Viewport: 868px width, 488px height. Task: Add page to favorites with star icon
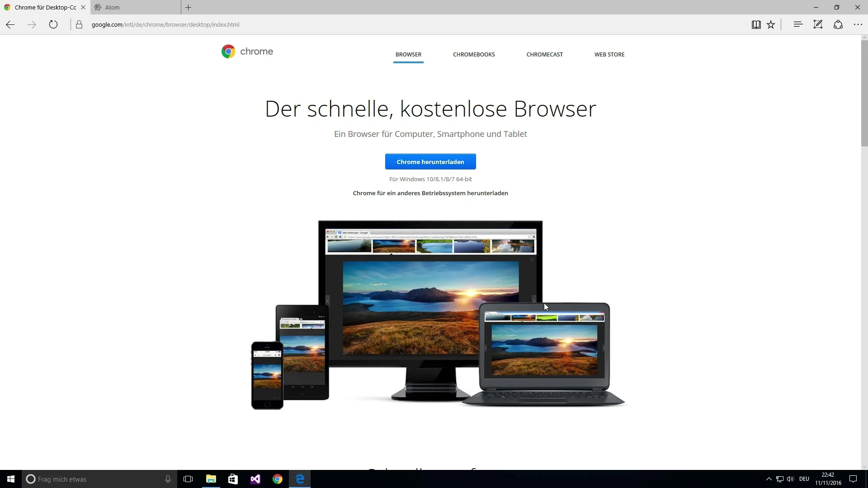tap(771, 25)
